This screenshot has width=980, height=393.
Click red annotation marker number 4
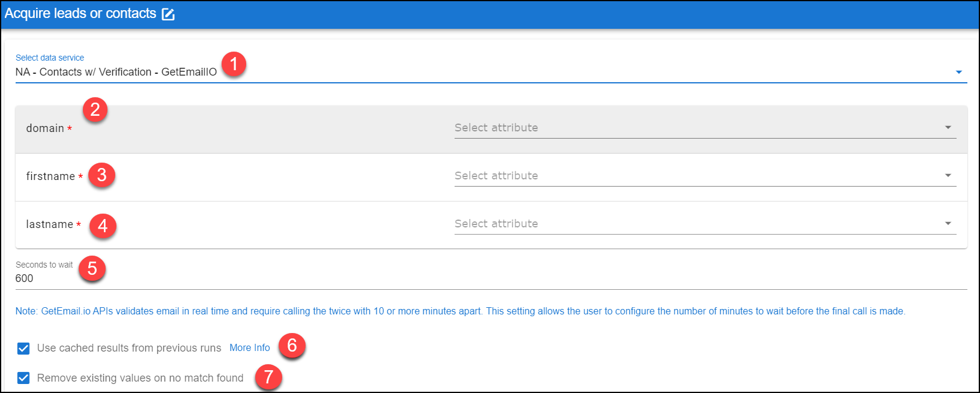(103, 226)
